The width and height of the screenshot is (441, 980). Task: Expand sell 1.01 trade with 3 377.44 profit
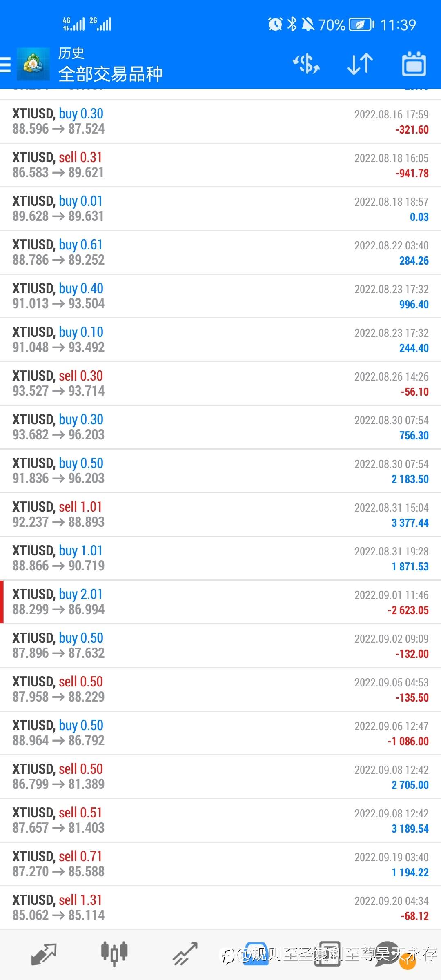[x=220, y=514]
